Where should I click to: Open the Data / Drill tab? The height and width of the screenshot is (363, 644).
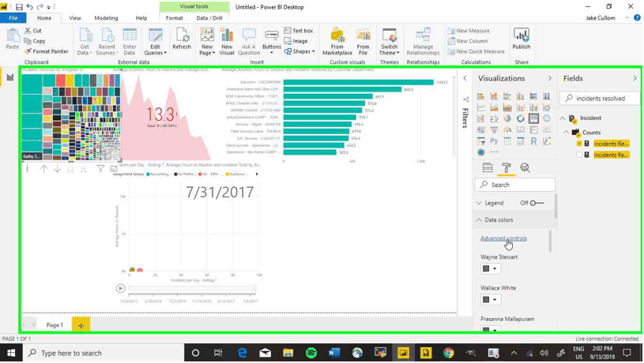[x=209, y=18]
